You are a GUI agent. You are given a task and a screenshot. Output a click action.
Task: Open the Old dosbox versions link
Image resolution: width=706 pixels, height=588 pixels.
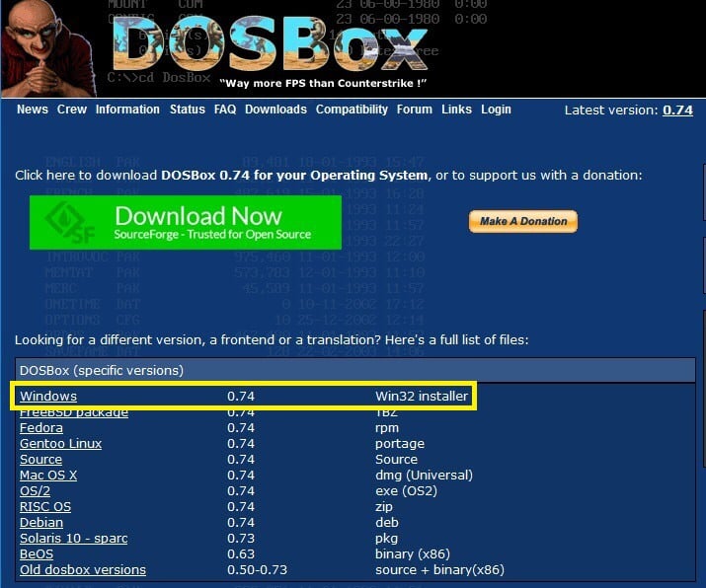tap(83, 569)
